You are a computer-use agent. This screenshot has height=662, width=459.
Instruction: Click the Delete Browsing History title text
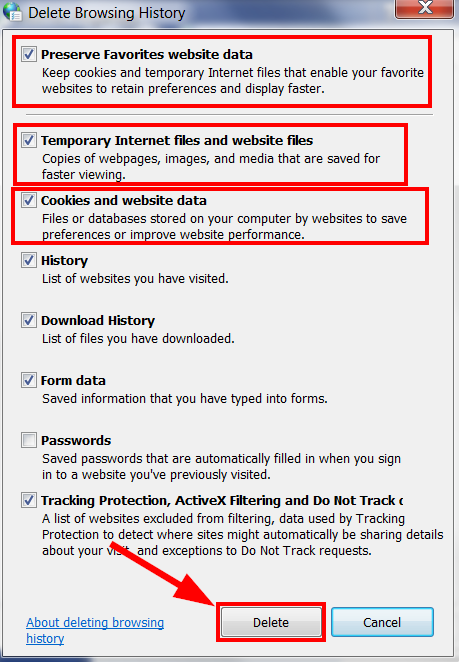tap(107, 13)
